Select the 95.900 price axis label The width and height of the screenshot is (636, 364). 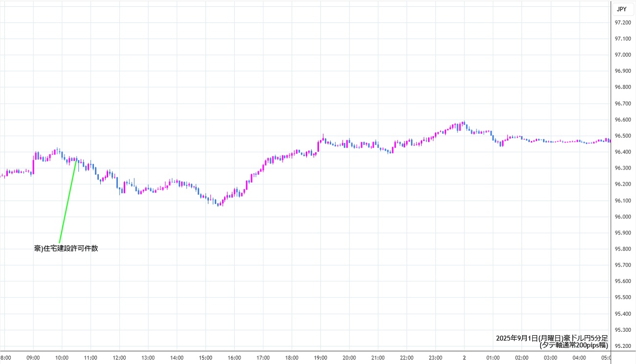click(622, 233)
